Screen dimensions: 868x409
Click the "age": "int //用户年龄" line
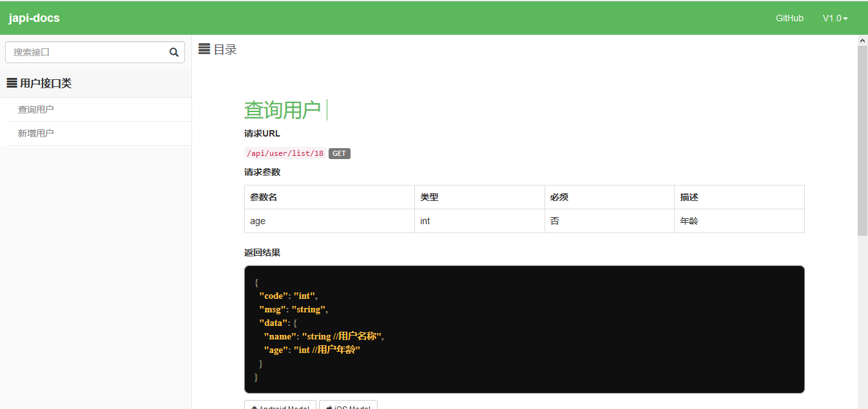pyautogui.click(x=312, y=350)
